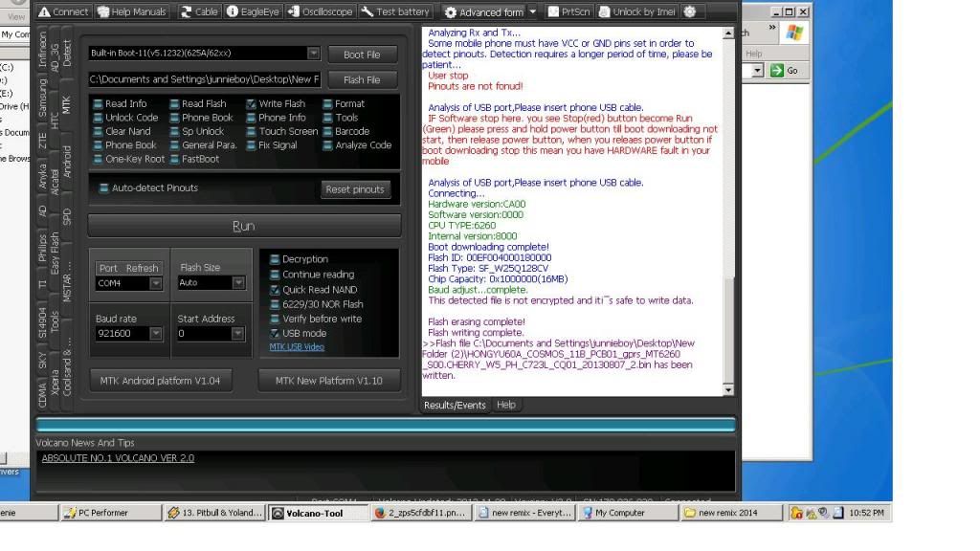
Task: Click the Cable toolbar icon
Action: (x=186, y=11)
